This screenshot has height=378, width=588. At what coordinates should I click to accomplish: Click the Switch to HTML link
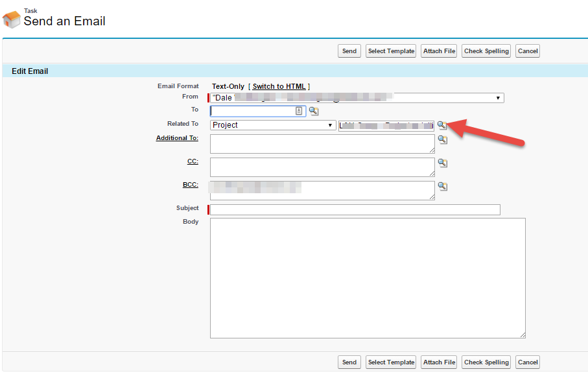[x=280, y=86]
